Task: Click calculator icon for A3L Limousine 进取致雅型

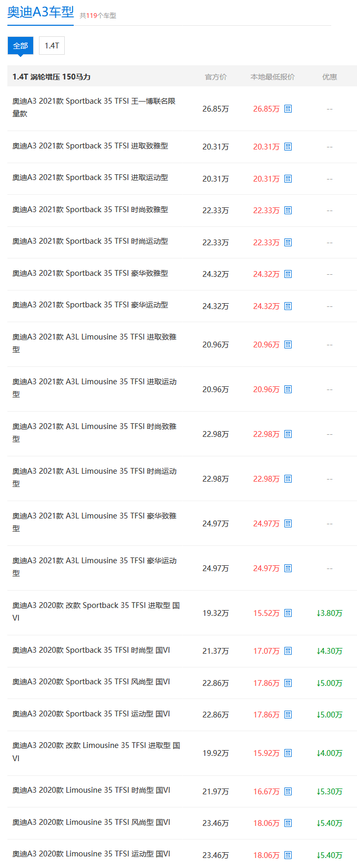Action: click(x=288, y=345)
